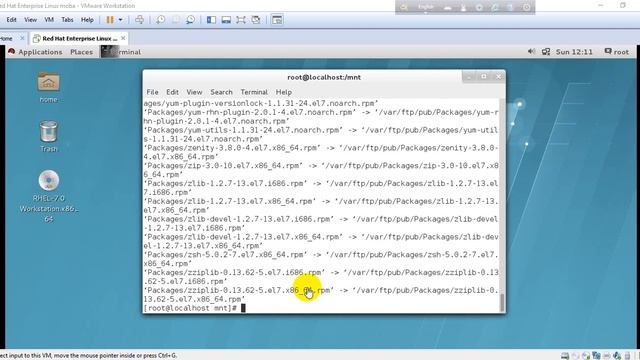This screenshot has height=360, width=640.
Task: Open terminal View menu
Action: coord(194,92)
